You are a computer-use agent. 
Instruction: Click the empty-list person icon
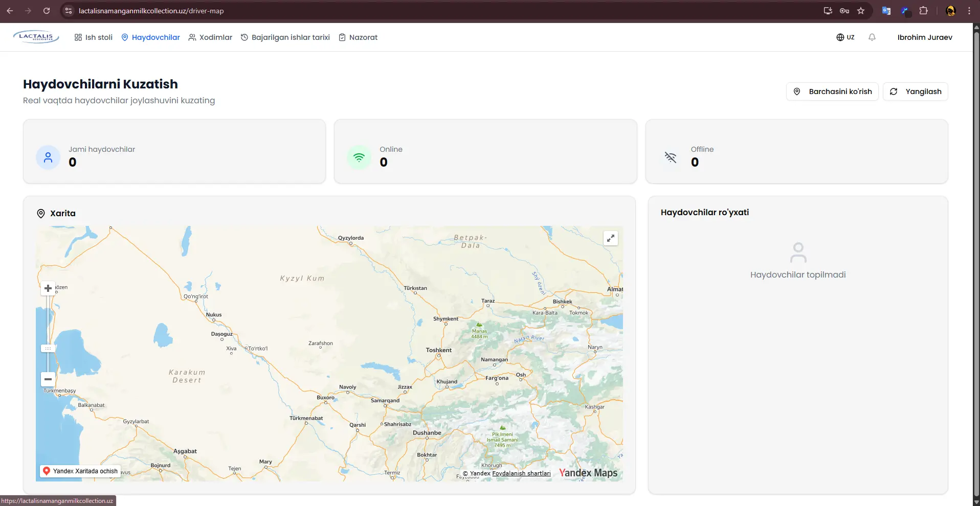pyautogui.click(x=798, y=252)
